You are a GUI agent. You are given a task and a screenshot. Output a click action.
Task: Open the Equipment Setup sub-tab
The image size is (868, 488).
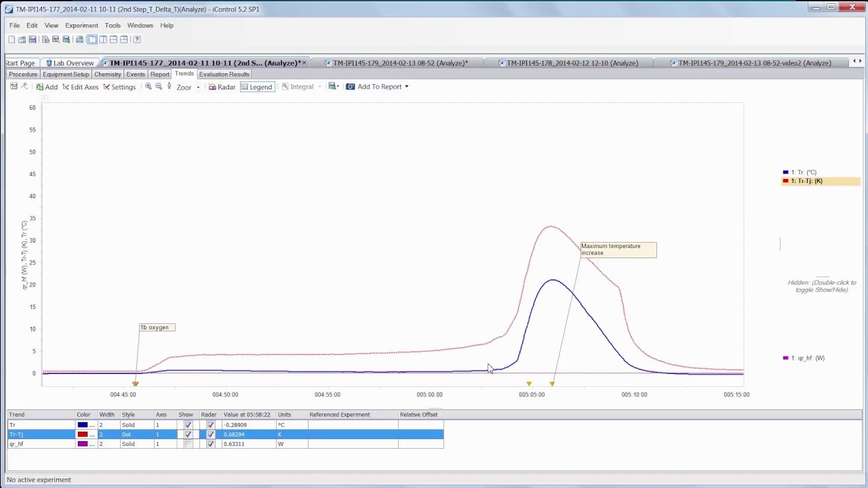pos(66,75)
